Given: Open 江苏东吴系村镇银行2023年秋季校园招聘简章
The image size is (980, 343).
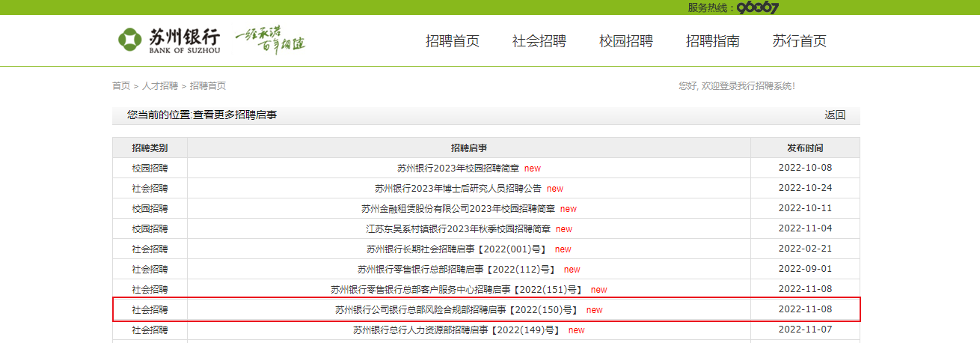Looking at the screenshot, I should [x=458, y=229].
